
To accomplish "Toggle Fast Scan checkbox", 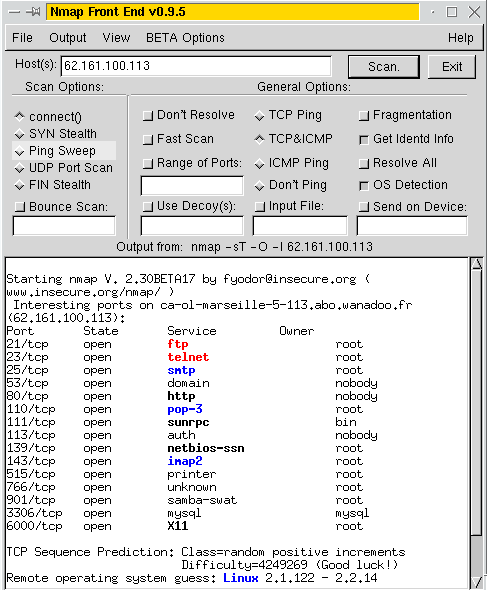I will click(148, 140).
